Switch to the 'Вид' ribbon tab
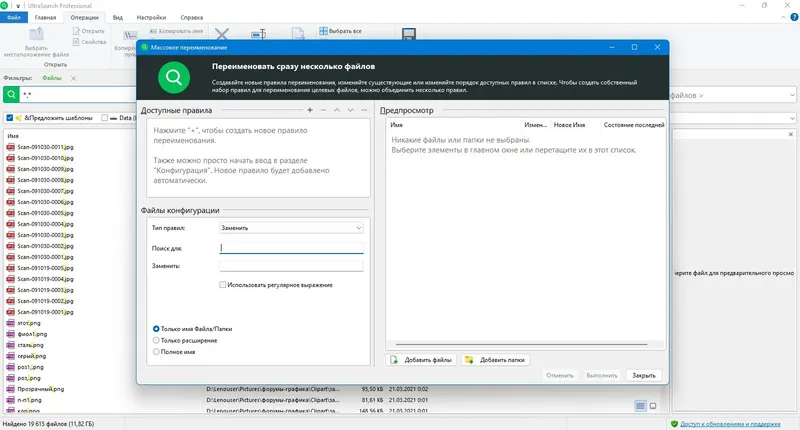 [118, 17]
